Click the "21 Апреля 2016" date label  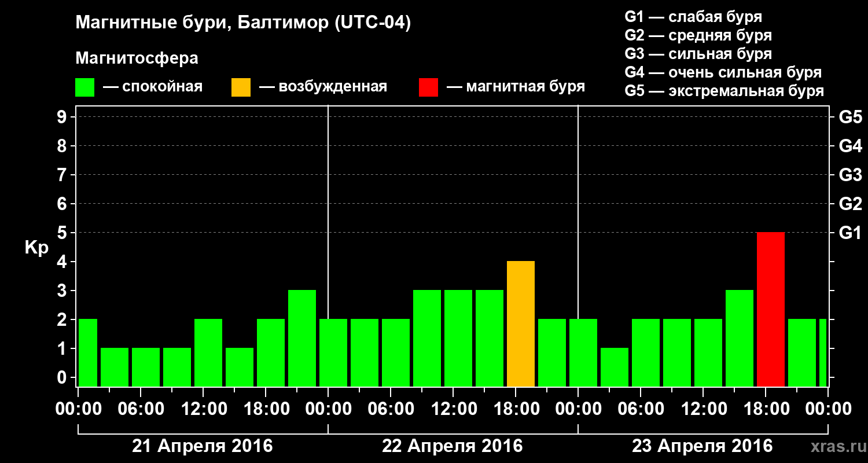click(203, 446)
